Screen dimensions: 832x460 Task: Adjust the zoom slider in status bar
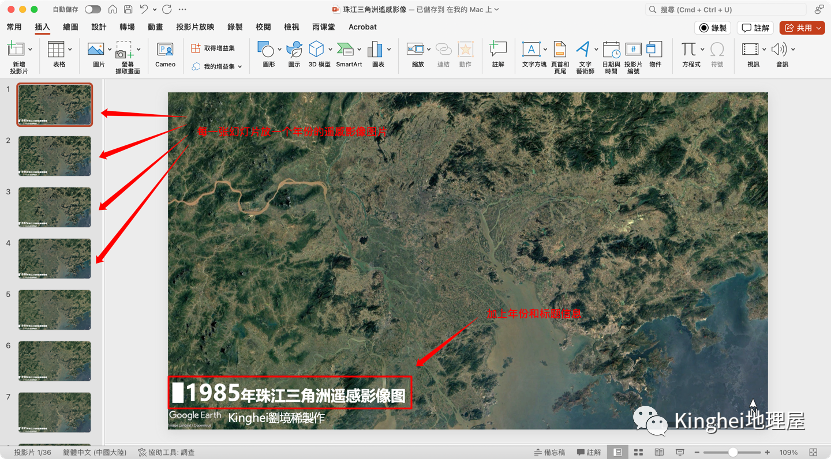tap(732, 452)
